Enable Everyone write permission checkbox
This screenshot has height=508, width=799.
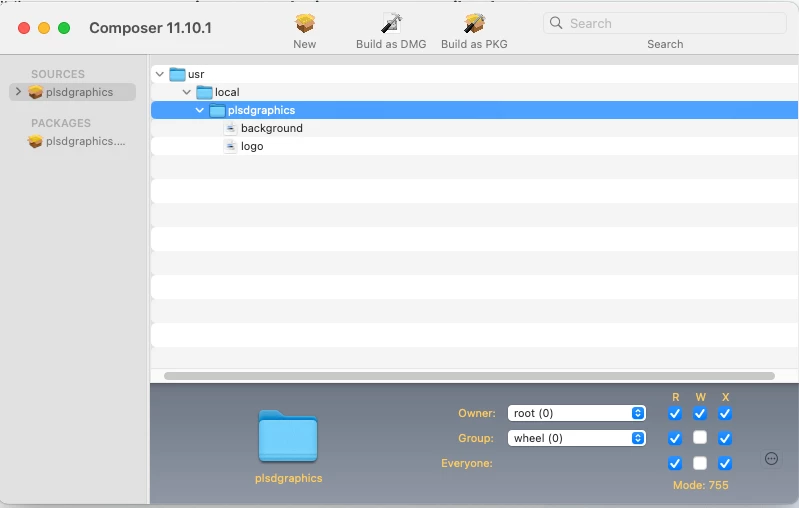(x=700, y=463)
